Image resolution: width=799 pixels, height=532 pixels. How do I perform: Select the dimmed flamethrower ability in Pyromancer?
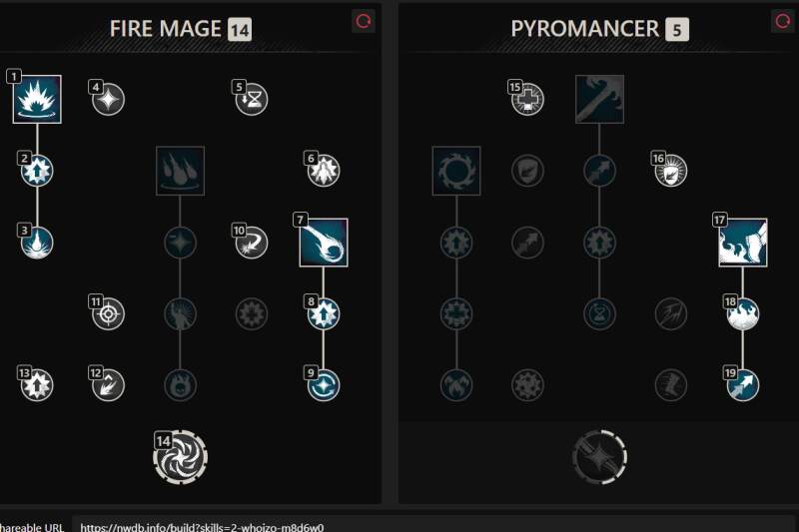600,99
